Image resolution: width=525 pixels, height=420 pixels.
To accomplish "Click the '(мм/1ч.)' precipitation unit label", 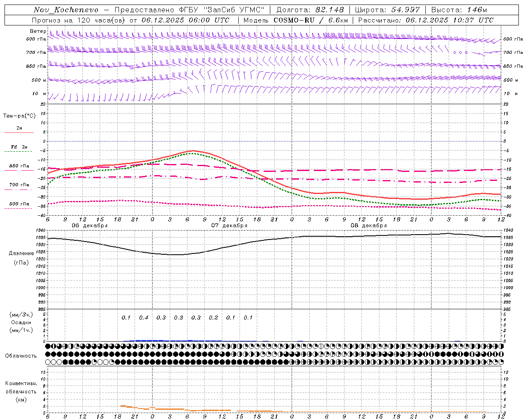I will tap(21, 330).
